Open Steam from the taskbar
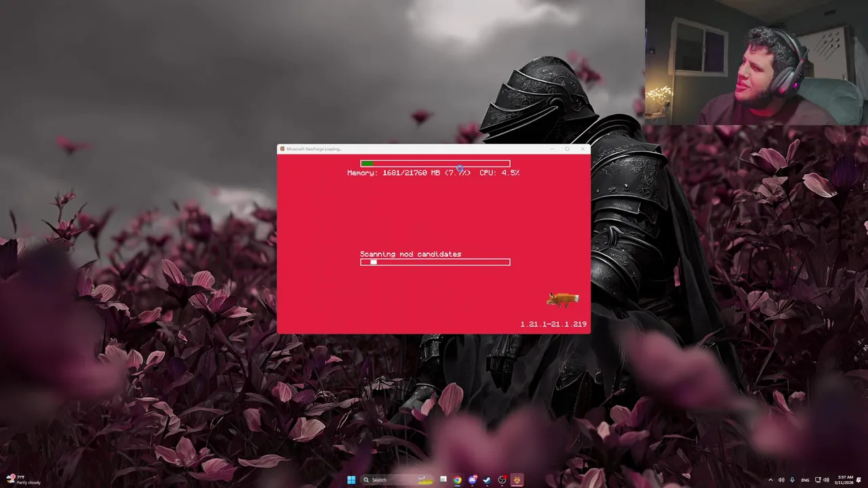The height and width of the screenshot is (488, 868). [487, 480]
